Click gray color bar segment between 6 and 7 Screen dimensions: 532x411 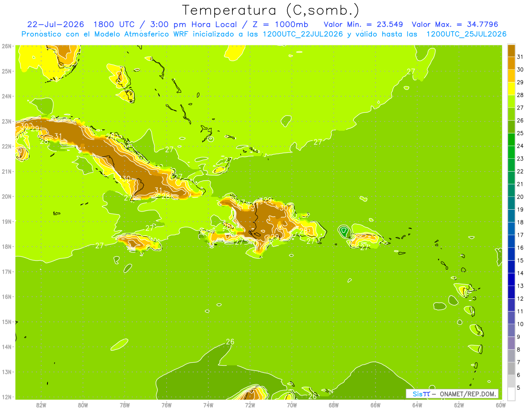(x=511, y=368)
